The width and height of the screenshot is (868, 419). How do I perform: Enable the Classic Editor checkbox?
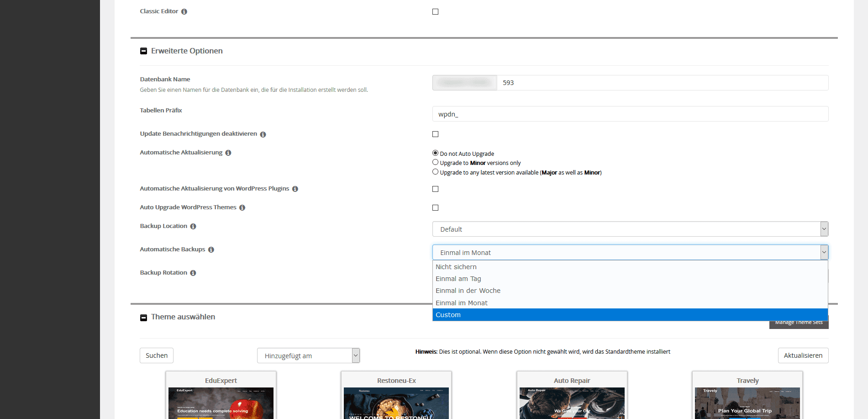(x=435, y=12)
